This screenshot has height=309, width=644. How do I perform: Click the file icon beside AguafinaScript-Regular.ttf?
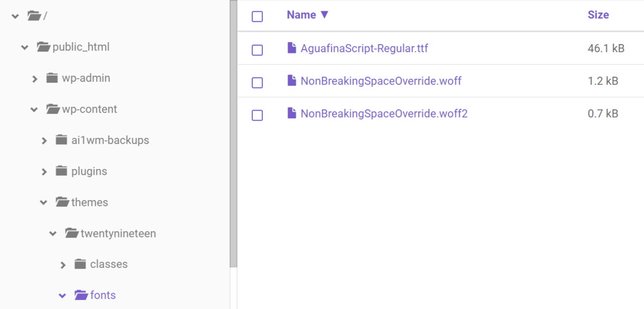point(291,48)
